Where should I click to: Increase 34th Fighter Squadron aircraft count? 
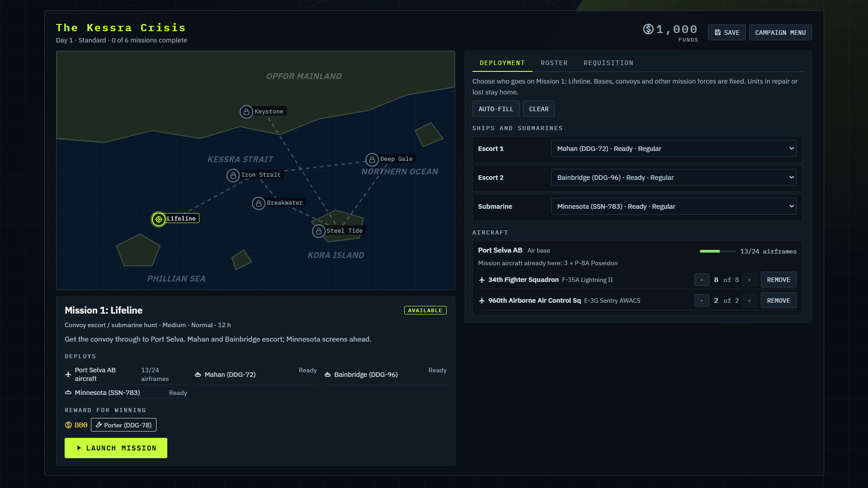(x=749, y=280)
